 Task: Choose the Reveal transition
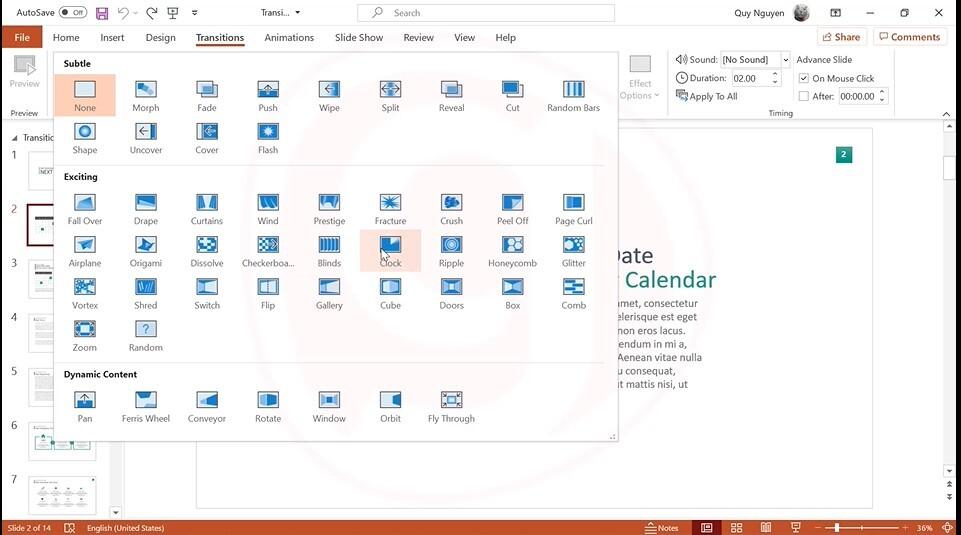tap(452, 96)
